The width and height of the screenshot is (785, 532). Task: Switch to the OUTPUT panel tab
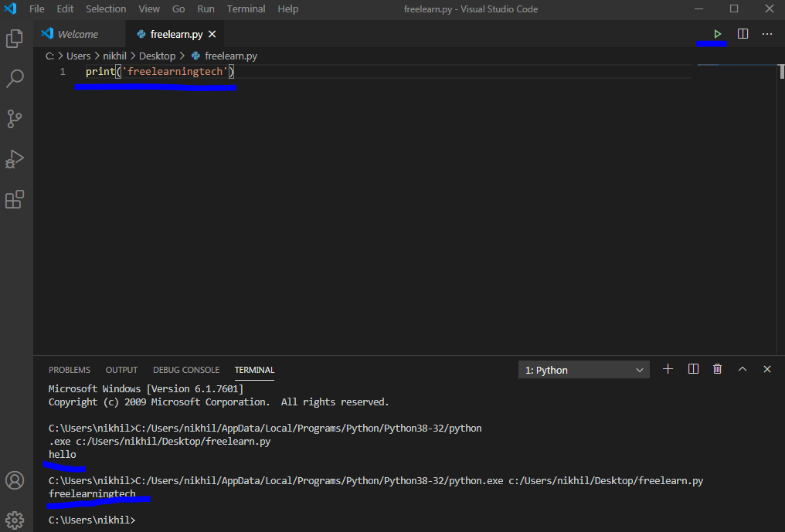tap(121, 370)
